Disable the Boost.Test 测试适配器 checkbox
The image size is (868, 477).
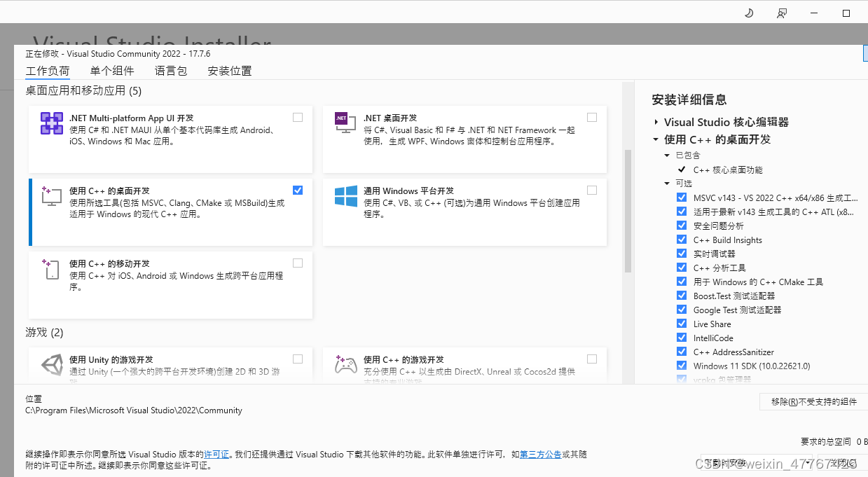tap(682, 296)
